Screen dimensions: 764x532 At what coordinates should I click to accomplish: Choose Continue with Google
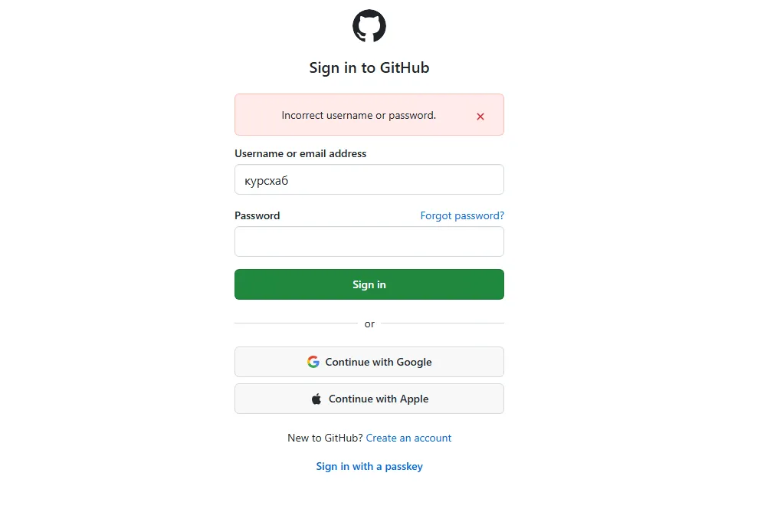tap(369, 362)
